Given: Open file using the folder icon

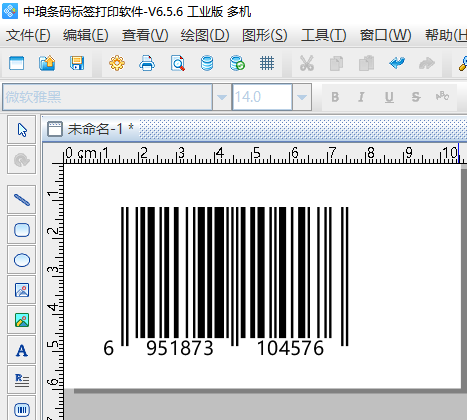Looking at the screenshot, I should (47, 63).
